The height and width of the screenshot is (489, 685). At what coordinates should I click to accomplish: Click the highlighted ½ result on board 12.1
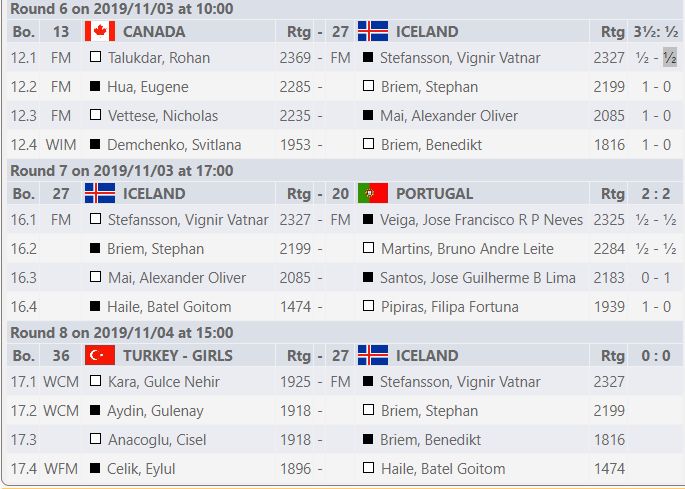tap(671, 58)
